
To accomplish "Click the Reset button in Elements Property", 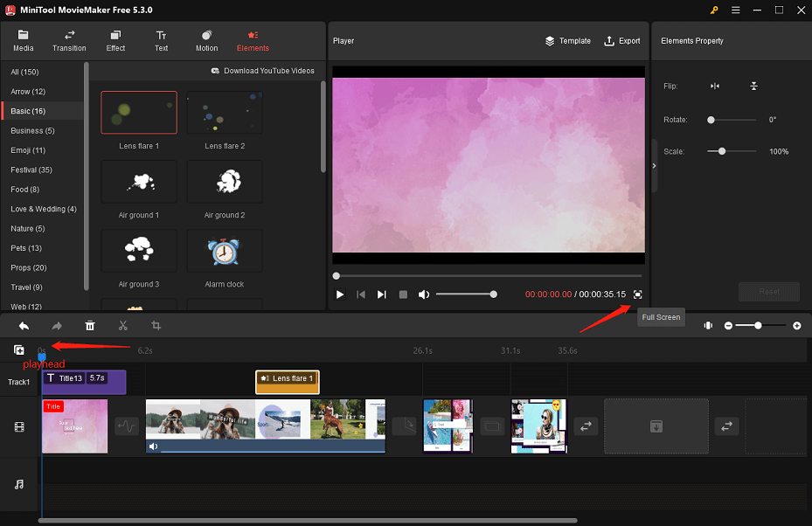I will coord(769,292).
